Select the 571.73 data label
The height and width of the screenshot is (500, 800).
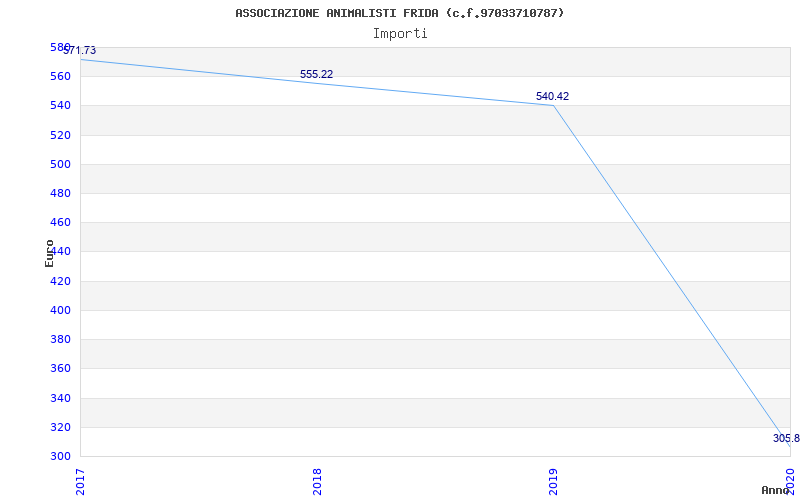pos(80,50)
